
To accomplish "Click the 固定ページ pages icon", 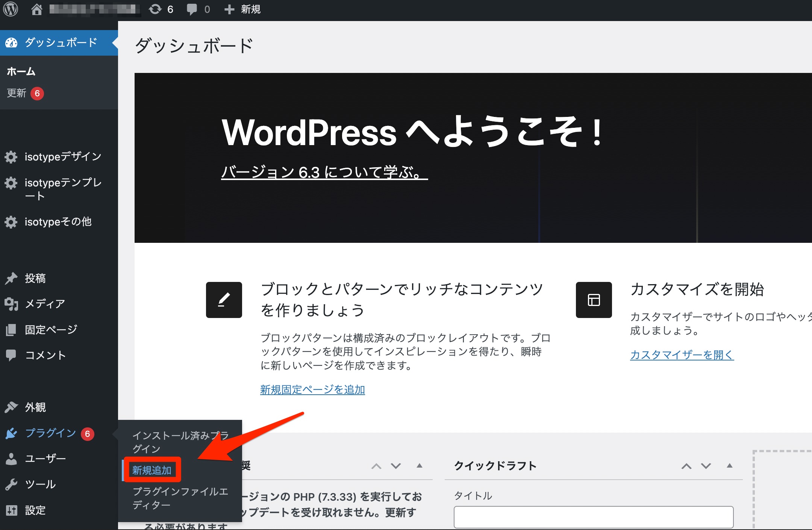I will (x=11, y=330).
